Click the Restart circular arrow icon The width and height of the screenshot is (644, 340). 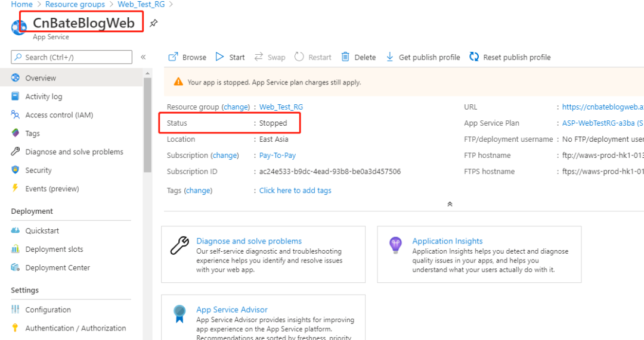click(299, 57)
